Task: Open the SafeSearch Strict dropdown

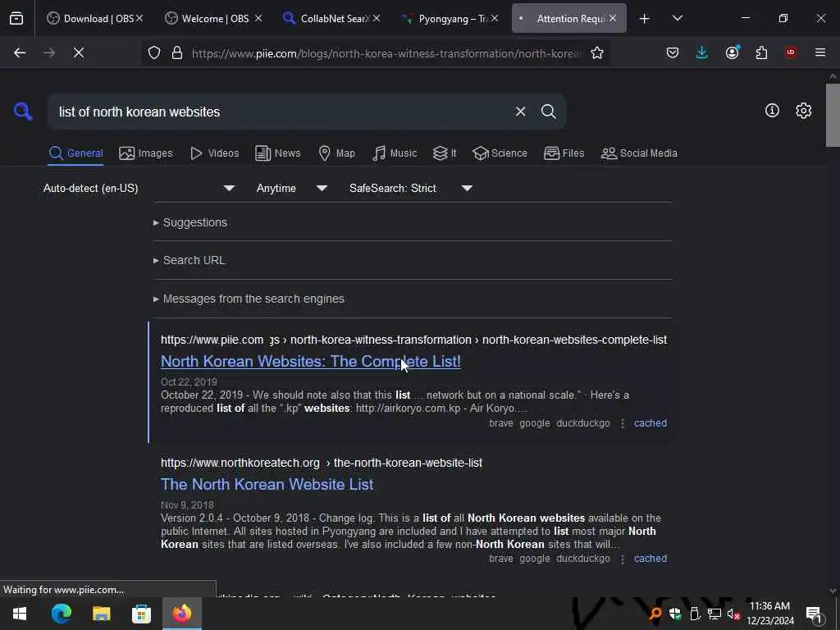Action: coord(410,188)
